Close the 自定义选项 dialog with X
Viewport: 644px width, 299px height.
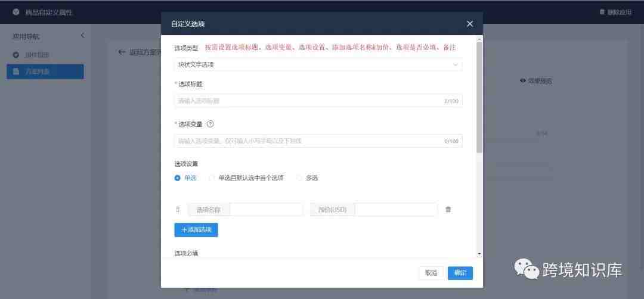[470, 24]
